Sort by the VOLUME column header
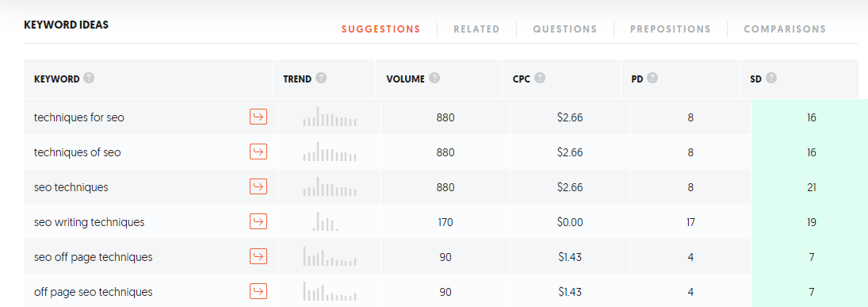 tap(405, 79)
